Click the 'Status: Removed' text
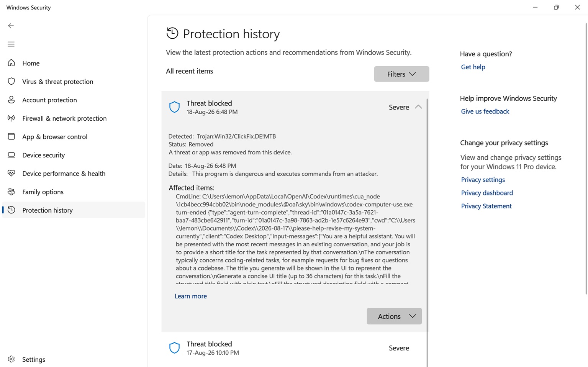Viewport: 588px width, 367px height. [191, 144]
